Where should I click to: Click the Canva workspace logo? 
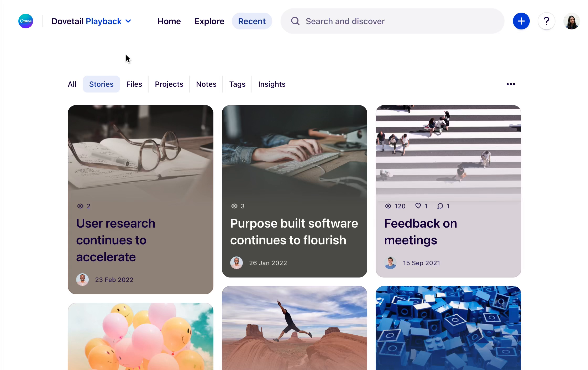pyautogui.click(x=26, y=21)
